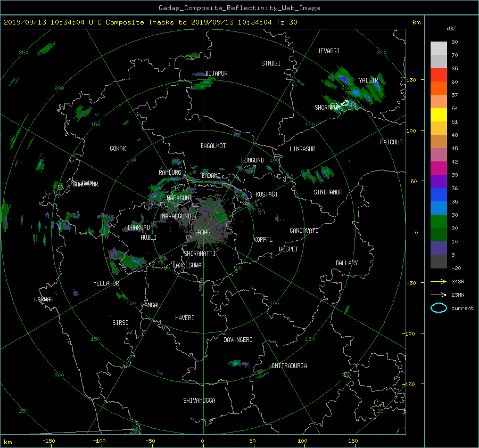Click the LAXMESHWAR label

tap(188, 265)
